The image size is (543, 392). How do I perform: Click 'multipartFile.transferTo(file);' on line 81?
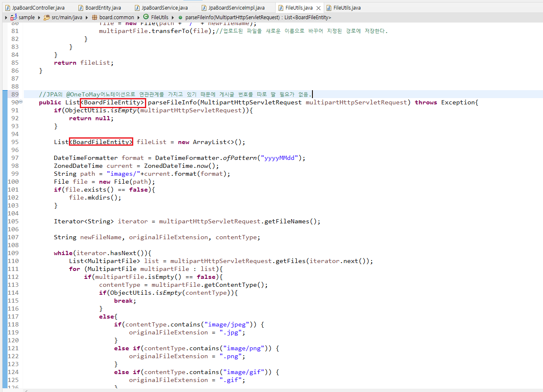(x=157, y=31)
